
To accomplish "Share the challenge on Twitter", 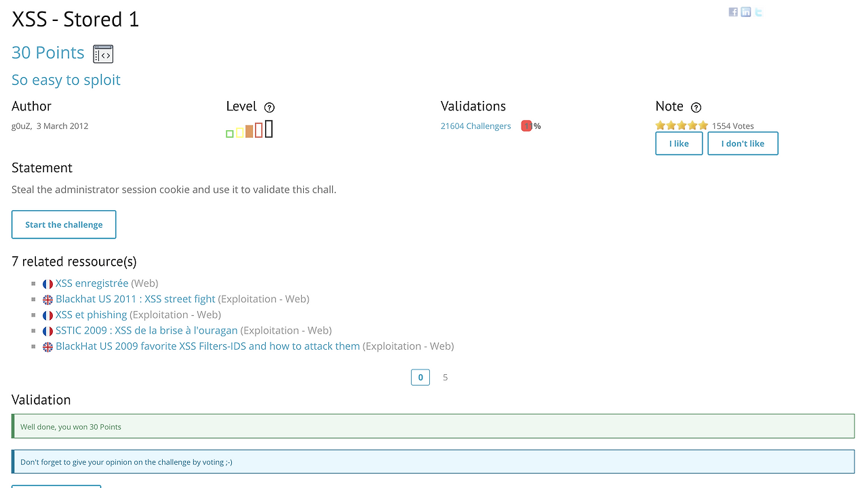I will pos(758,12).
